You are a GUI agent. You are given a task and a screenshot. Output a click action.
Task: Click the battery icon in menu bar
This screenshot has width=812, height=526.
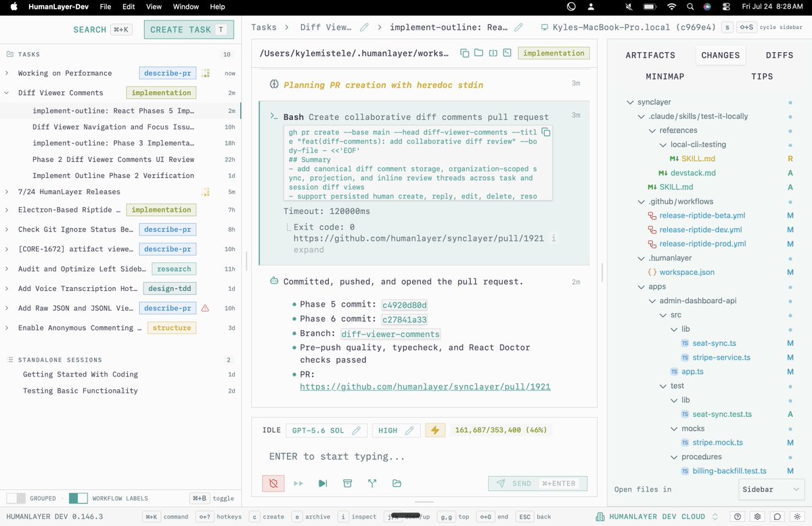(x=649, y=7)
